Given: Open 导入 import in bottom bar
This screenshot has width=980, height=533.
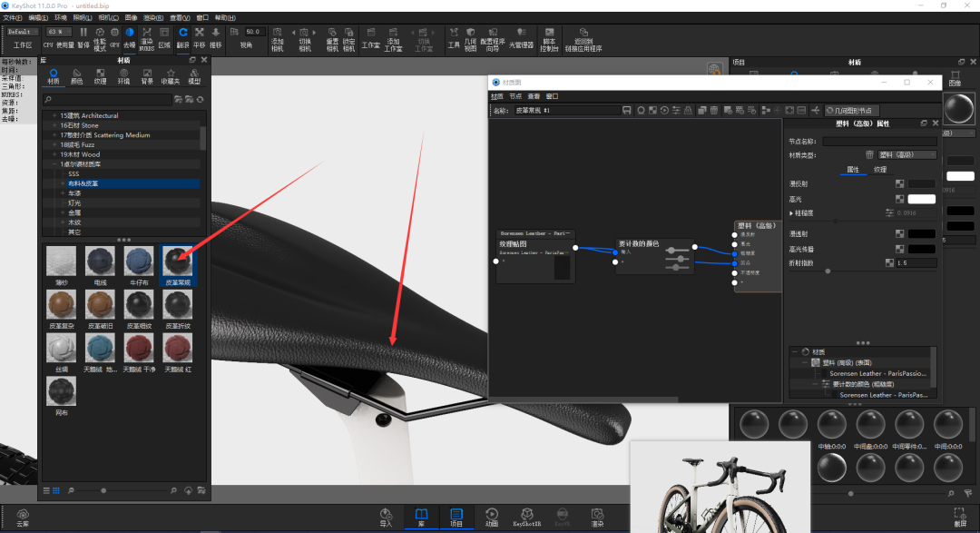Looking at the screenshot, I should [x=386, y=518].
